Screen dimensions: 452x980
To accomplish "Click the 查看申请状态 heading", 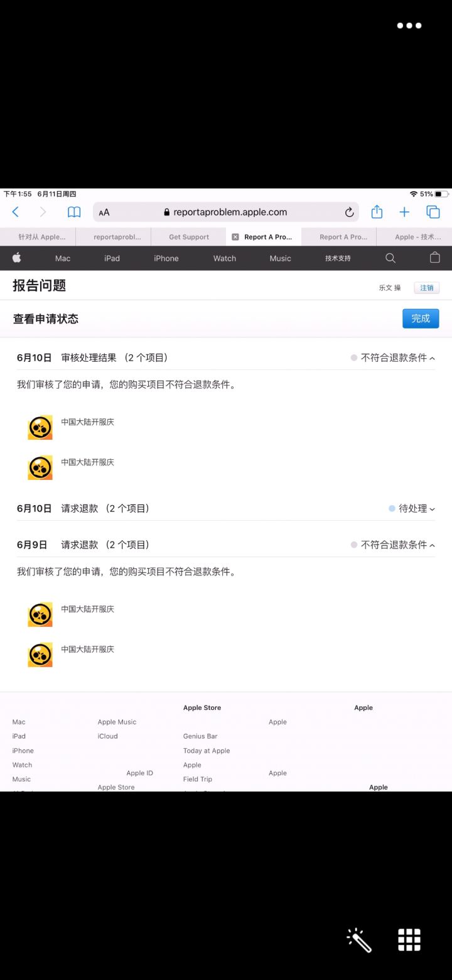I will 45,319.
